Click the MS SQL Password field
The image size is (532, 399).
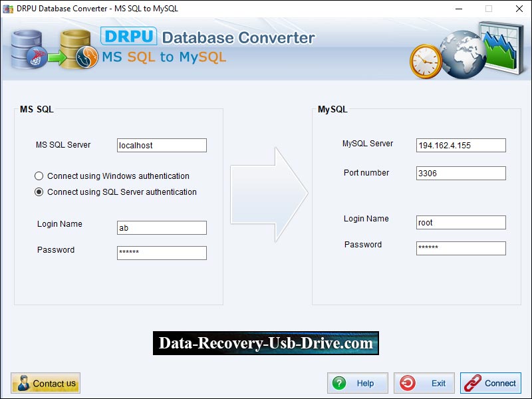(x=162, y=253)
